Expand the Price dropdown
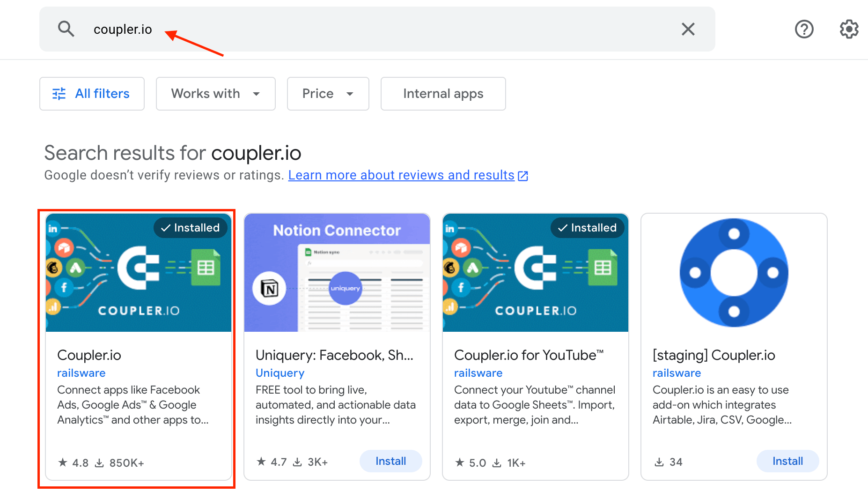 (x=328, y=94)
